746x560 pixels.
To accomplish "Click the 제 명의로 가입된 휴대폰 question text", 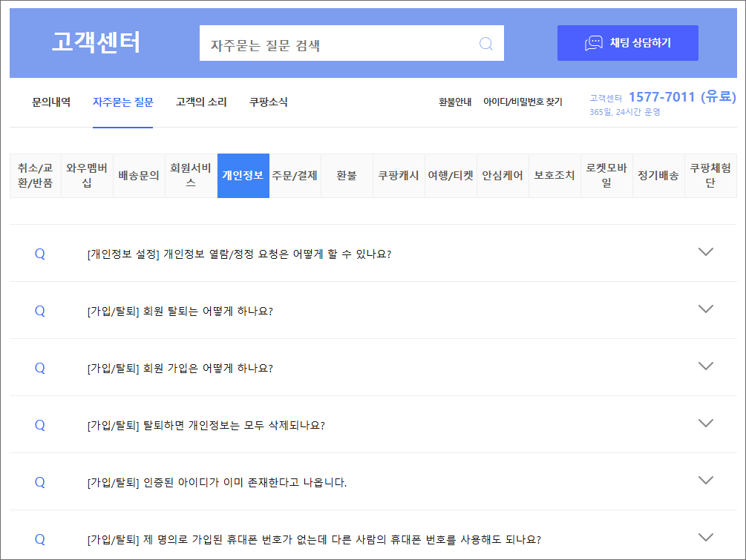I will coord(314,539).
